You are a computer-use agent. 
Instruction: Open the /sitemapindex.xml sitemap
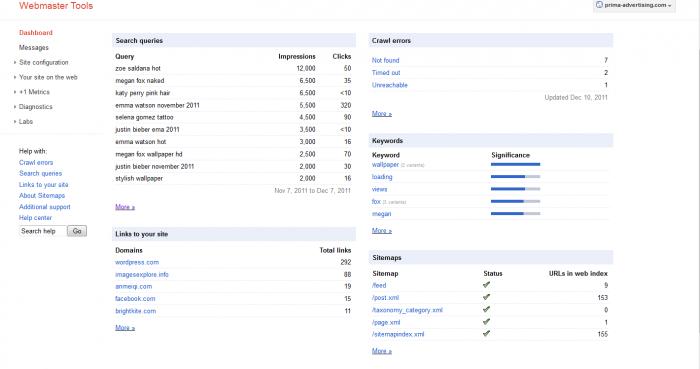coord(398,334)
